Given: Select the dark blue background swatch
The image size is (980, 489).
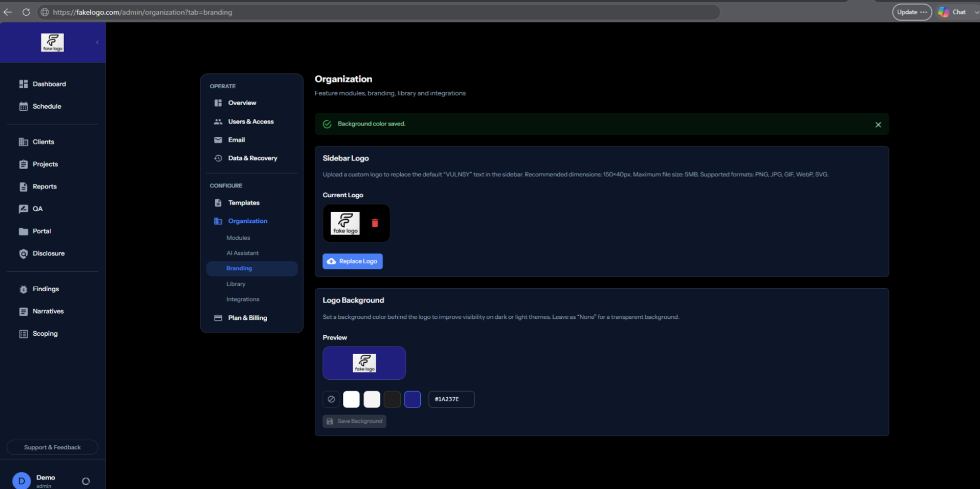Looking at the screenshot, I should tap(413, 399).
